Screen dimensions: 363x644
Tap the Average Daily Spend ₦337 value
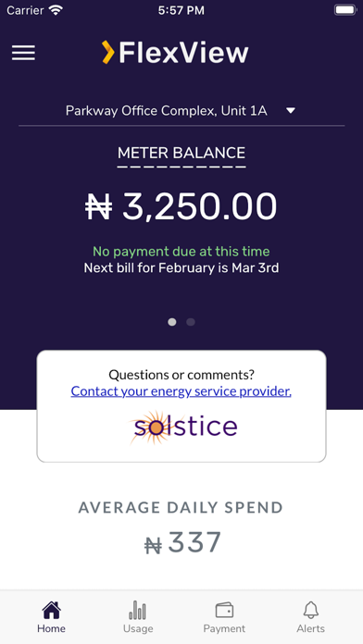[x=182, y=543]
